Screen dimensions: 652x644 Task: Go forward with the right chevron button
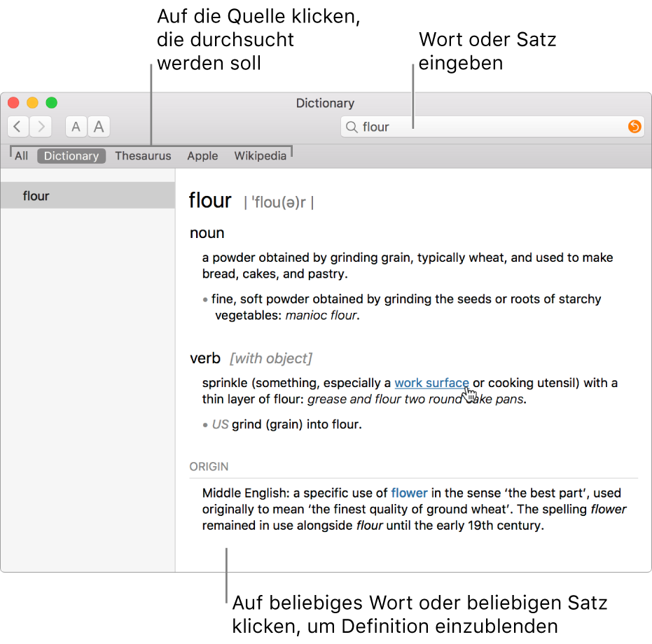pos(41,127)
